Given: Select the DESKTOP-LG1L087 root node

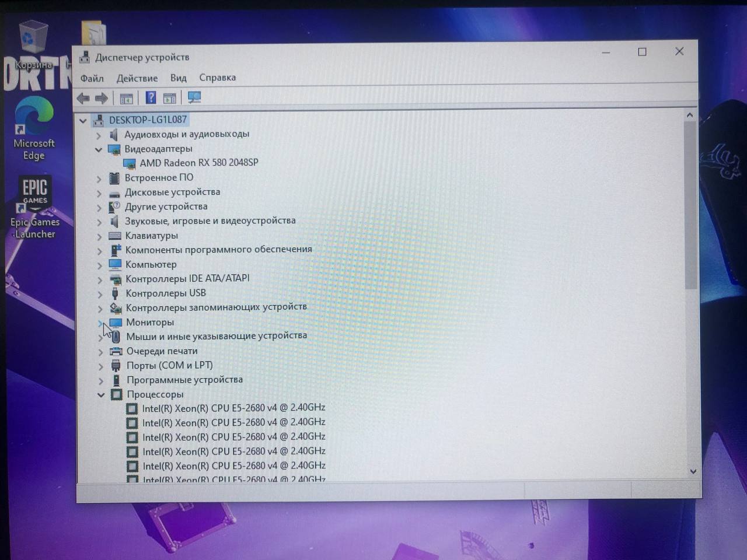Looking at the screenshot, I should click(x=148, y=120).
